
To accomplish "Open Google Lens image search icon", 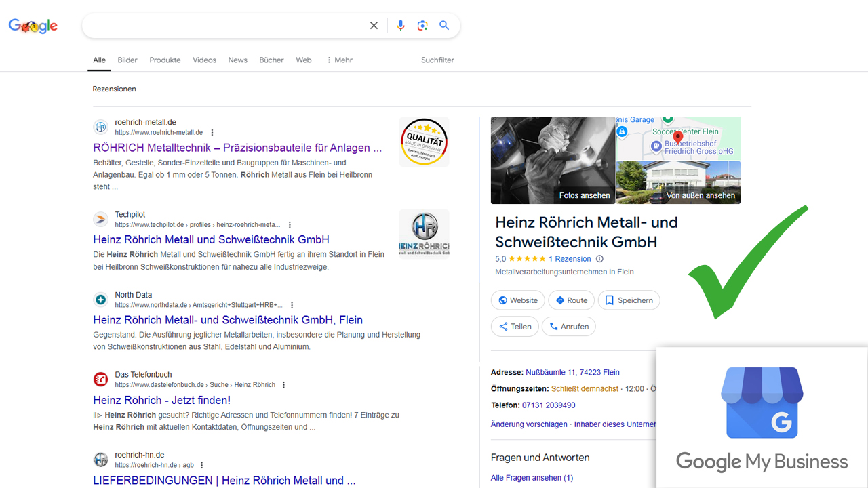I will [x=422, y=26].
